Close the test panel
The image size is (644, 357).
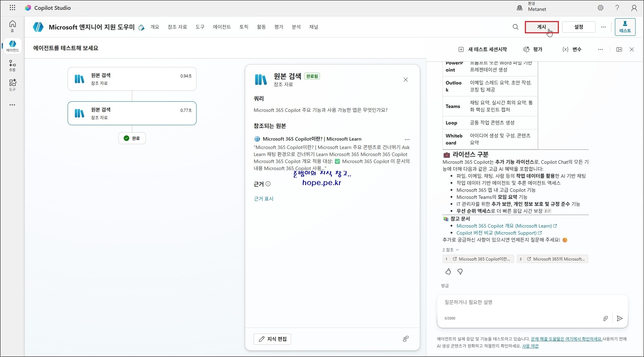point(632,49)
